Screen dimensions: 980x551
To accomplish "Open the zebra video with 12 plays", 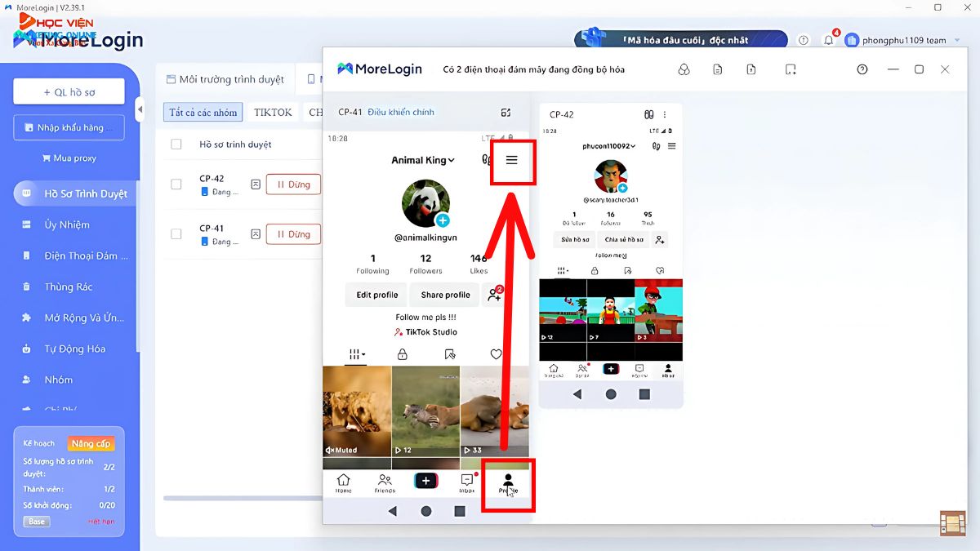I will pyautogui.click(x=425, y=412).
